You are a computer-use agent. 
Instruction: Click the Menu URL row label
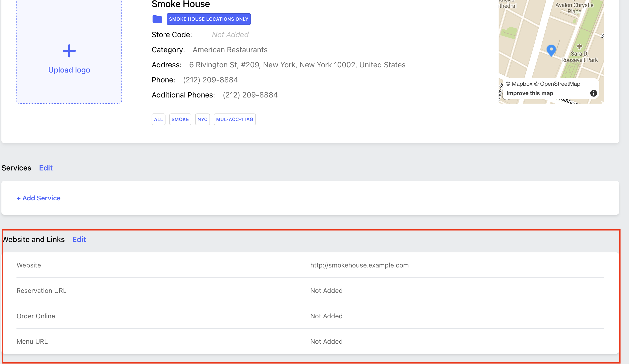coord(32,342)
